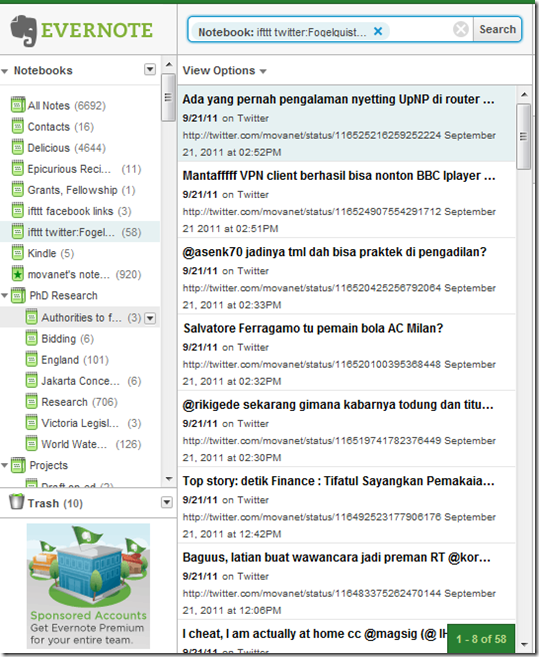Open the Mantafffff VPN client note
Viewport: 539px width, 657px height.
[x=347, y=200]
